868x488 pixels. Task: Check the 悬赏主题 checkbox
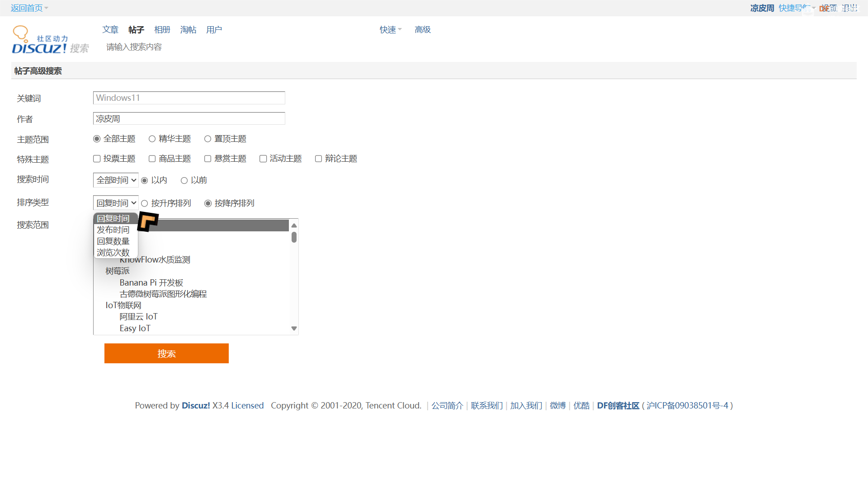coord(208,159)
